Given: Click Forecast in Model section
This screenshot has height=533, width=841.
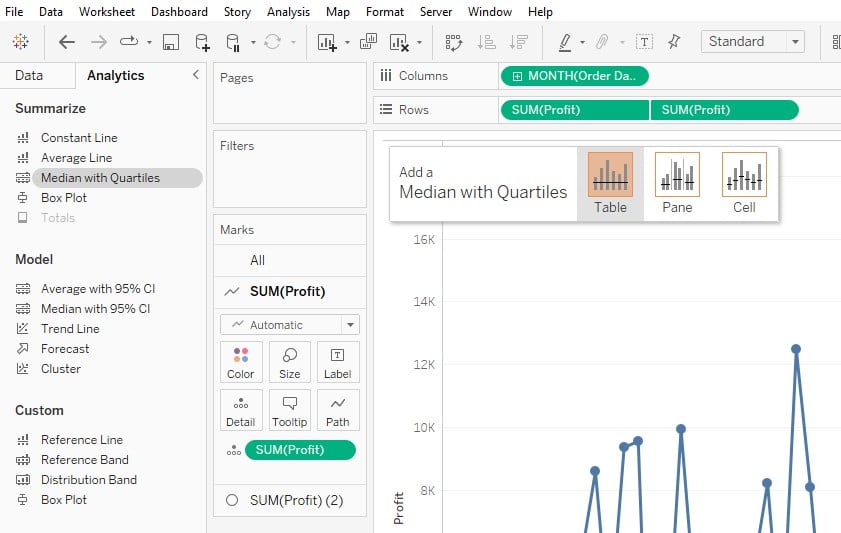Looking at the screenshot, I should [x=65, y=349].
